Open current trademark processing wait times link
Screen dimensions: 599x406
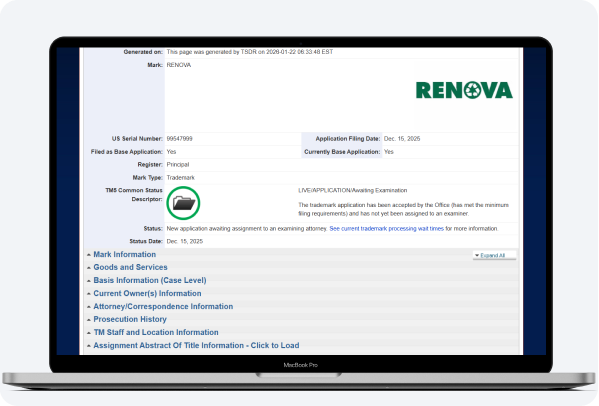click(x=387, y=228)
